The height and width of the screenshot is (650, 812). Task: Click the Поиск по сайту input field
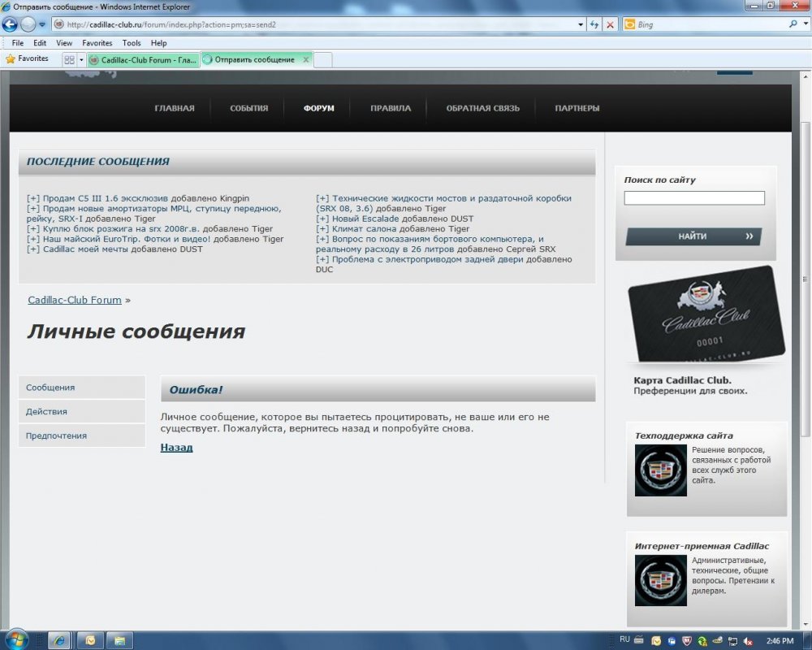pyautogui.click(x=694, y=198)
